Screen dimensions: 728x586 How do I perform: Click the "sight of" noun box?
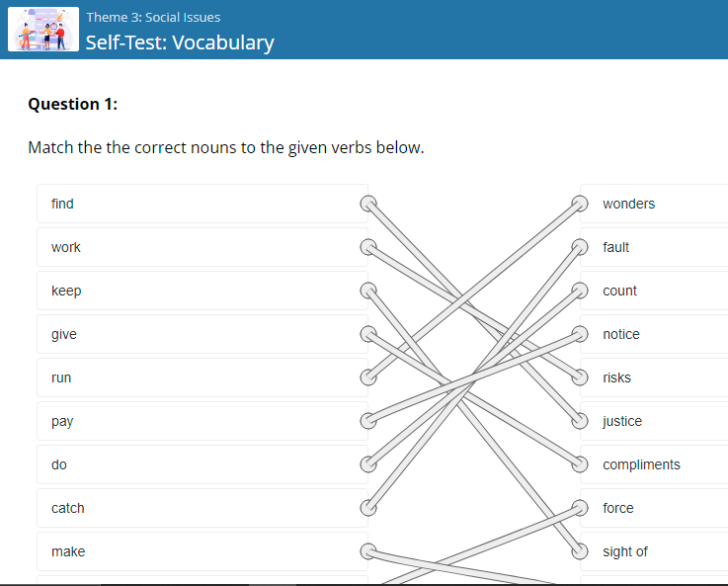tap(657, 551)
